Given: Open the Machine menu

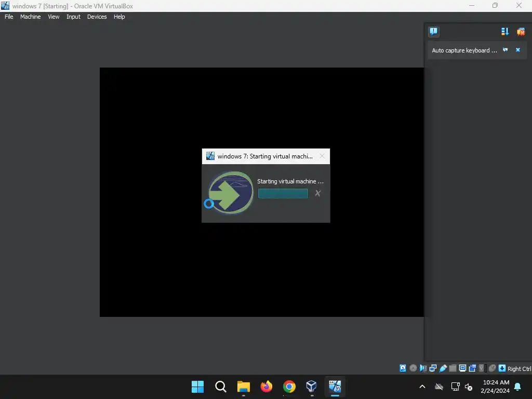Looking at the screenshot, I should (30, 17).
